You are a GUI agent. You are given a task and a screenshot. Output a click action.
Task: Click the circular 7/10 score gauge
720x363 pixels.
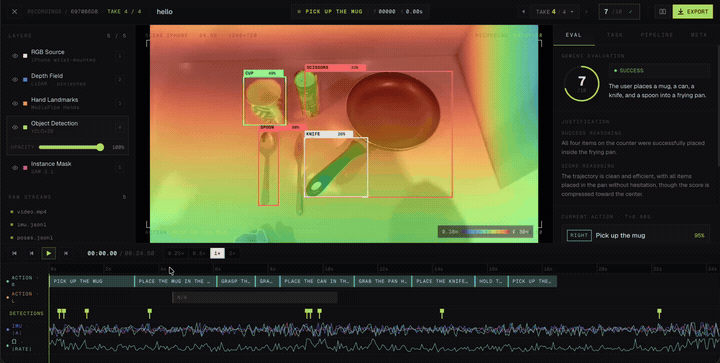coord(581,84)
